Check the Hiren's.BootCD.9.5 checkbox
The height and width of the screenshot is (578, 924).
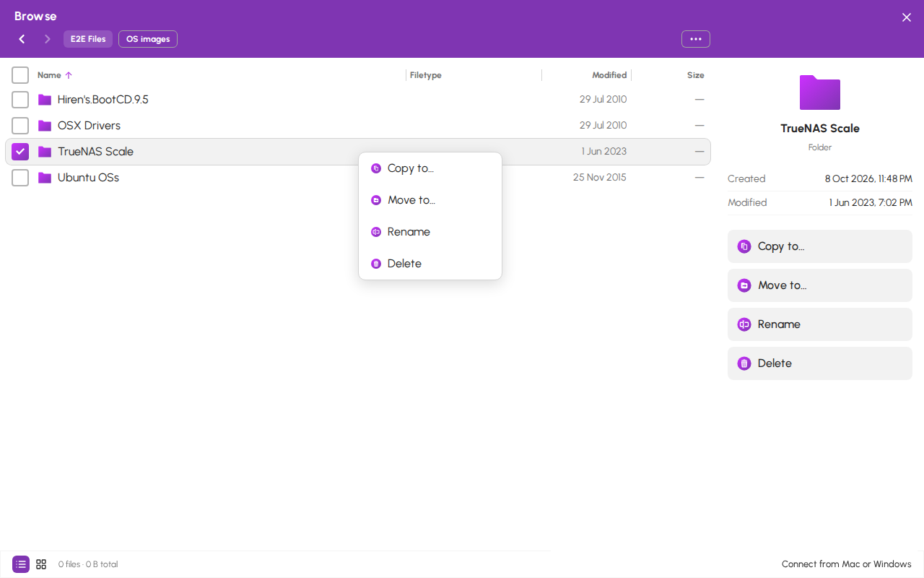click(20, 100)
